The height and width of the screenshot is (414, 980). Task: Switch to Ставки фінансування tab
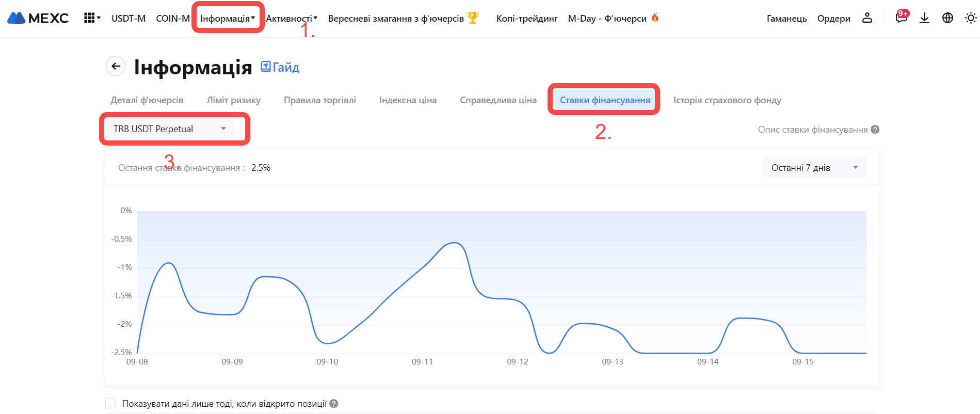[x=604, y=100]
